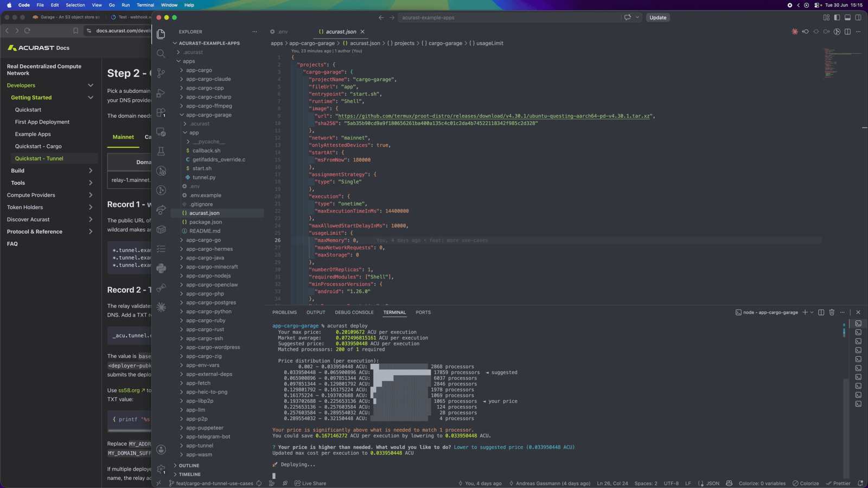
Task: Collapse Getting Started in docs sidebar
Action: [x=91, y=98]
